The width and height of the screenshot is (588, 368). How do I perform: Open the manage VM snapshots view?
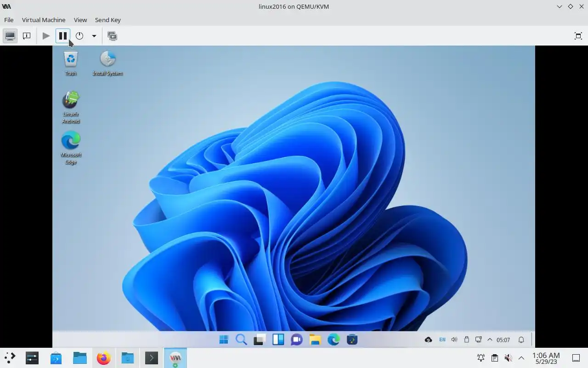point(112,36)
